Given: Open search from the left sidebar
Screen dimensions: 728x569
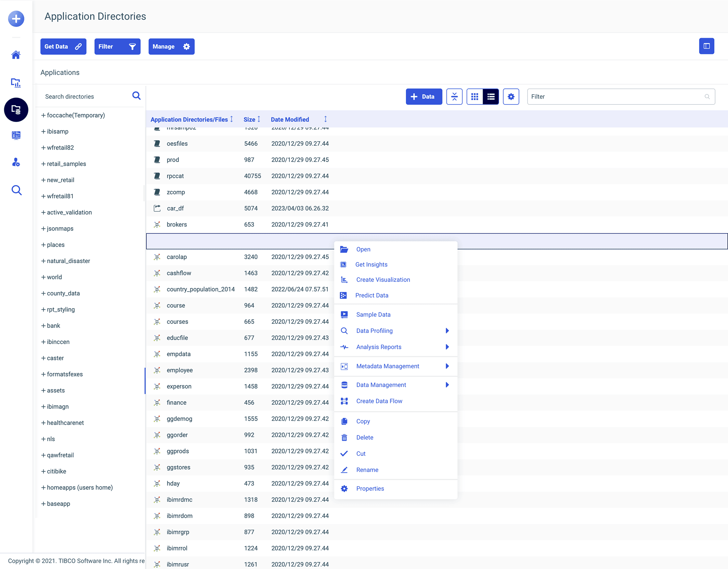Looking at the screenshot, I should (x=16, y=190).
